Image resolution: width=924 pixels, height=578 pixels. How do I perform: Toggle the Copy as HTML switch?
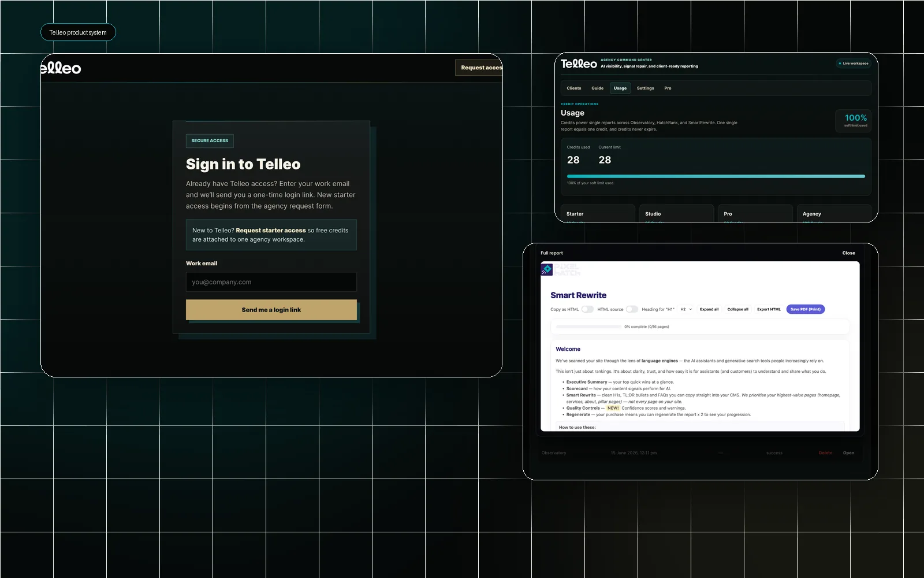(587, 309)
